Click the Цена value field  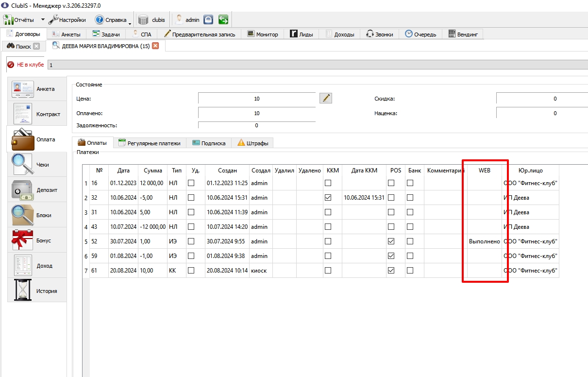pyautogui.click(x=257, y=99)
